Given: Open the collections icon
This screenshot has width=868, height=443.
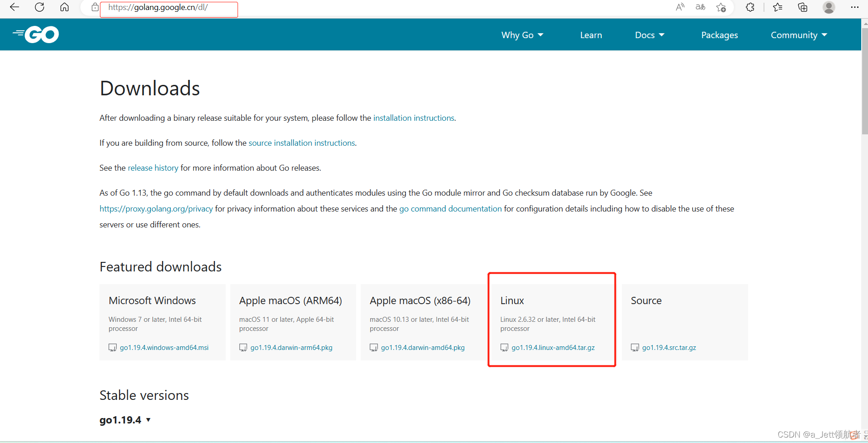Looking at the screenshot, I should pyautogui.click(x=803, y=7).
